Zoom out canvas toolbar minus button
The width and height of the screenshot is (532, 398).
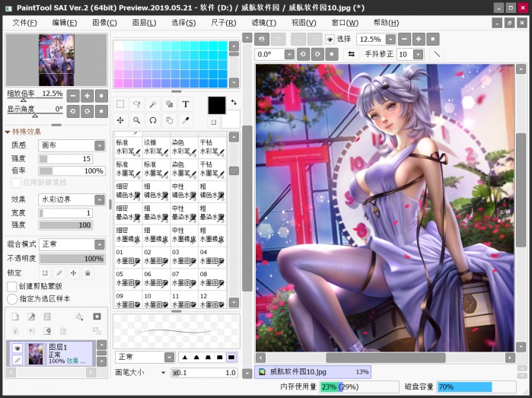coord(404,39)
